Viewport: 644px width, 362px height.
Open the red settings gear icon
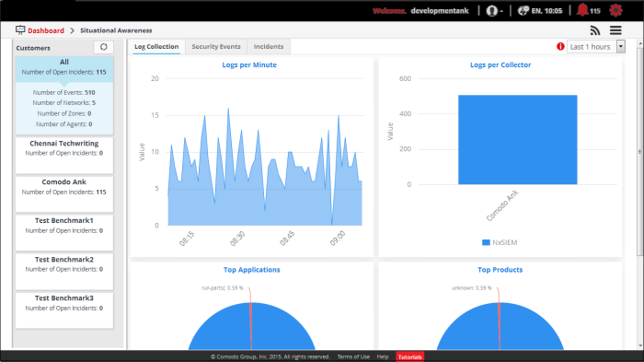(x=615, y=10)
